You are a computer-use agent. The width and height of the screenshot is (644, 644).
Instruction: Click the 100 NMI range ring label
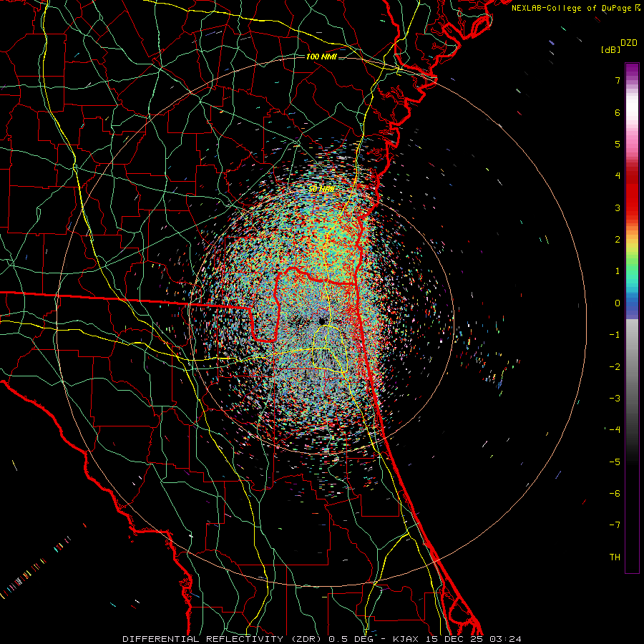tap(321, 57)
